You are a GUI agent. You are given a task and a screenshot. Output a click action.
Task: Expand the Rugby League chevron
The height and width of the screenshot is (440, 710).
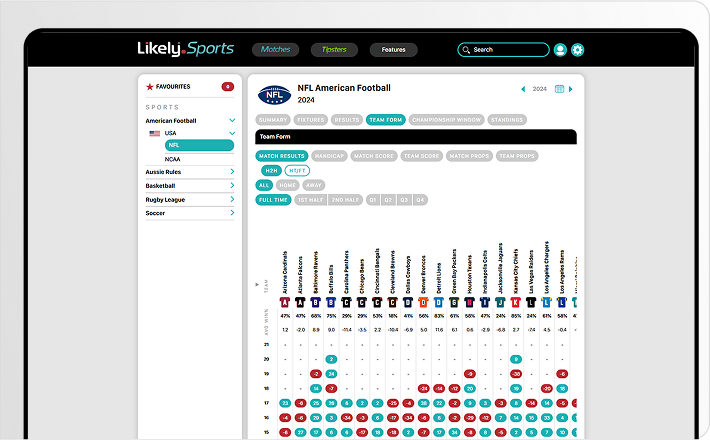point(232,199)
